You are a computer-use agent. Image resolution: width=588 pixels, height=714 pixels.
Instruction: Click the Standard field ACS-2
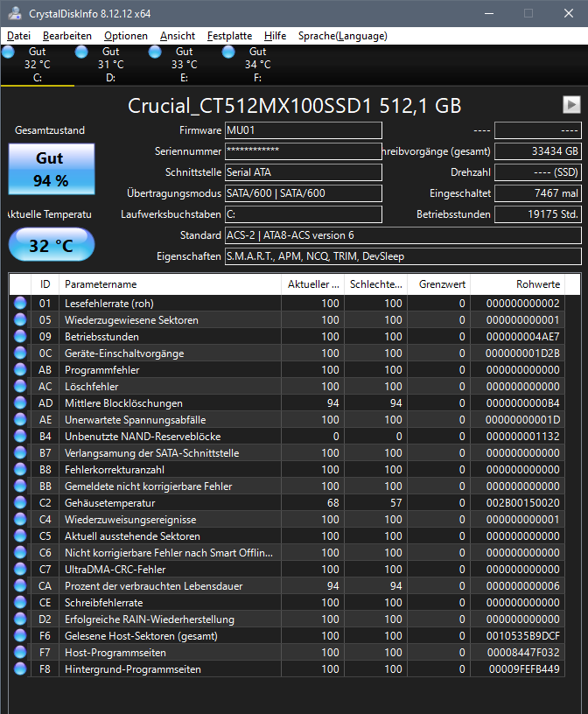point(403,235)
